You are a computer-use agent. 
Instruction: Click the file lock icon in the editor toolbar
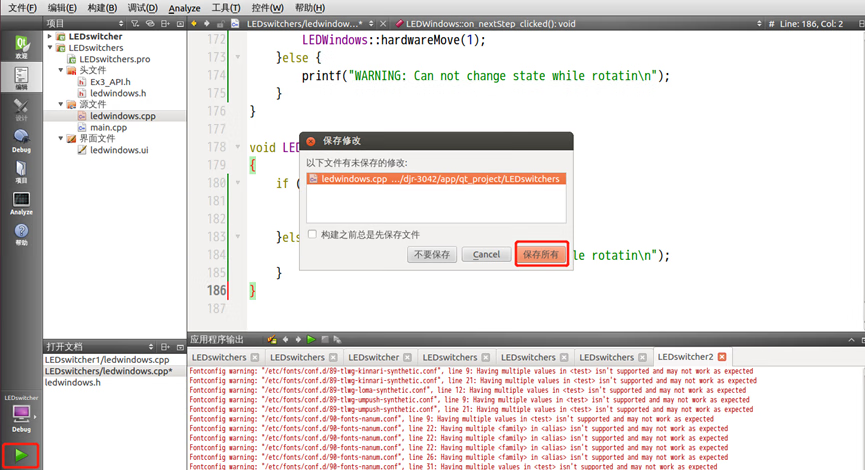pos(220,24)
